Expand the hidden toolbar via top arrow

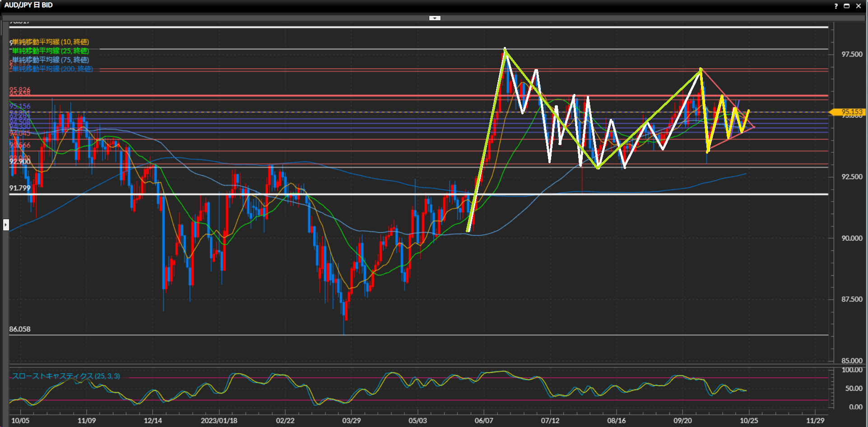click(x=434, y=18)
